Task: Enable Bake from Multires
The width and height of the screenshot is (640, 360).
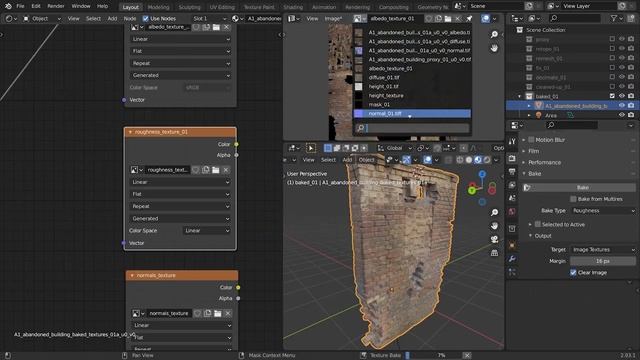Action: click(x=573, y=199)
